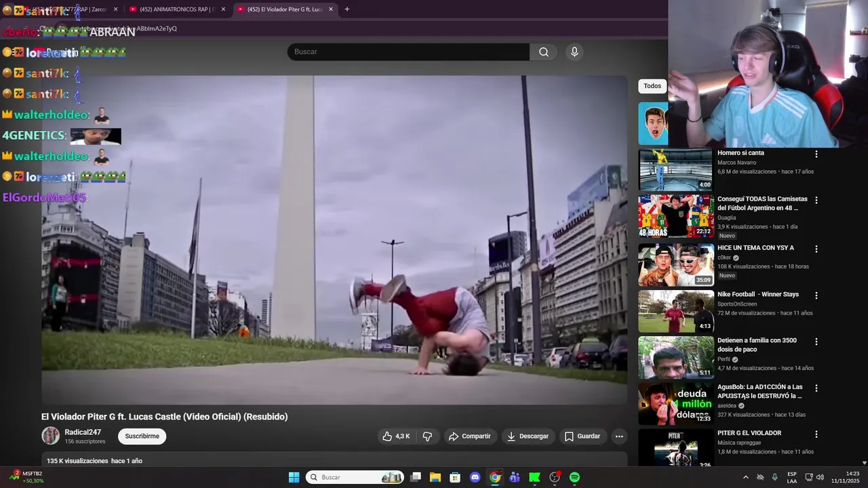Open Microsoft Teams from taskbar

pos(515,477)
